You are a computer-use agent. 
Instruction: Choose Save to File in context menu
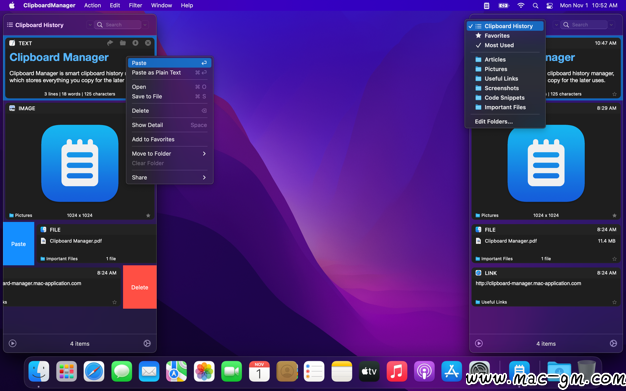169,96
